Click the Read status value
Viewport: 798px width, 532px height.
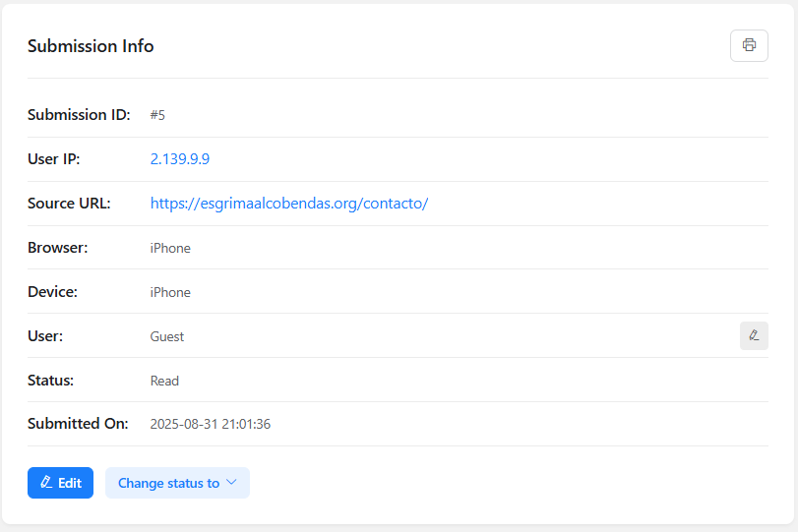click(164, 381)
